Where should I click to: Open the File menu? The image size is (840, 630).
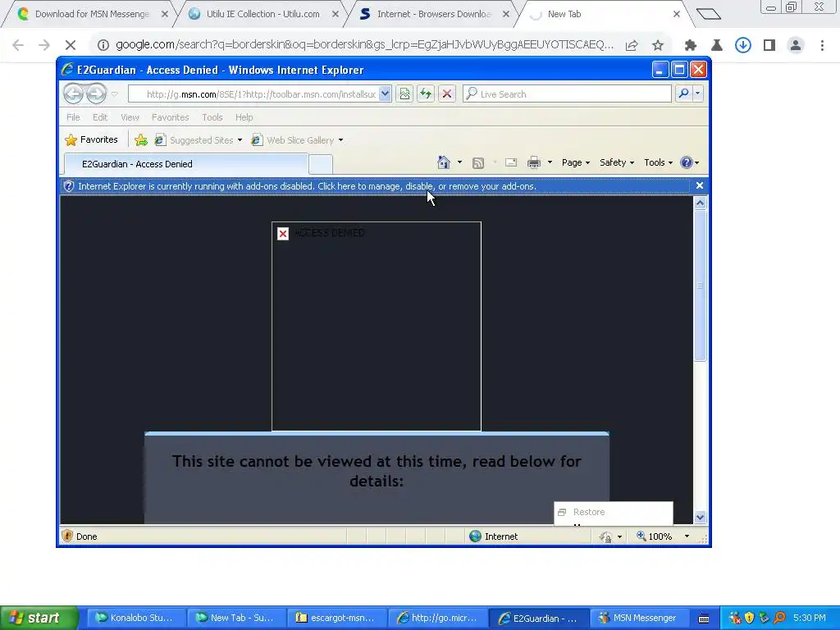tap(73, 117)
